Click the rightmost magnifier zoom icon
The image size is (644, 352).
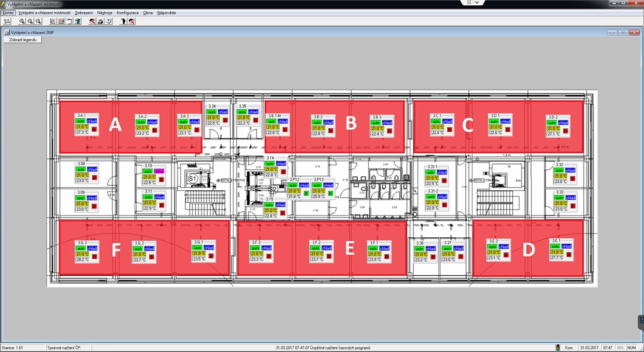point(39,21)
